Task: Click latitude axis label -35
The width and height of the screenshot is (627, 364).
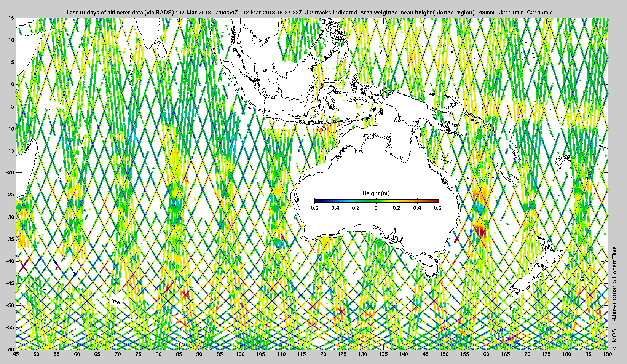Action: tap(10, 239)
